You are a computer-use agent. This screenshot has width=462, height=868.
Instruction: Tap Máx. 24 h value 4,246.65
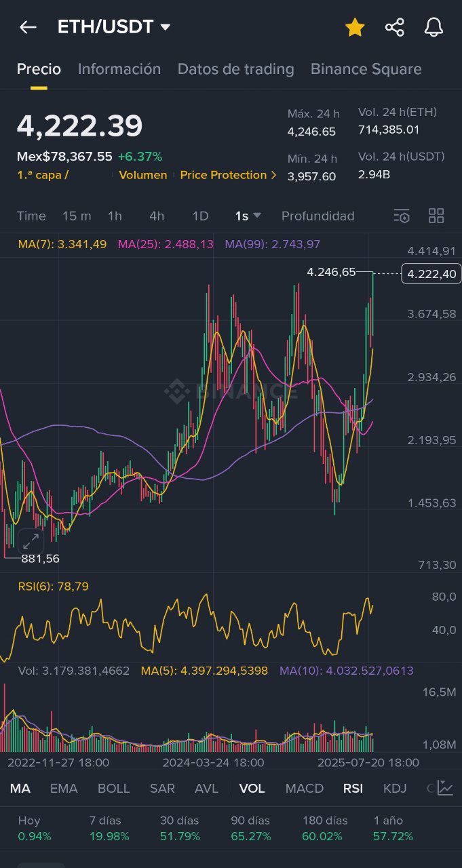point(311,132)
